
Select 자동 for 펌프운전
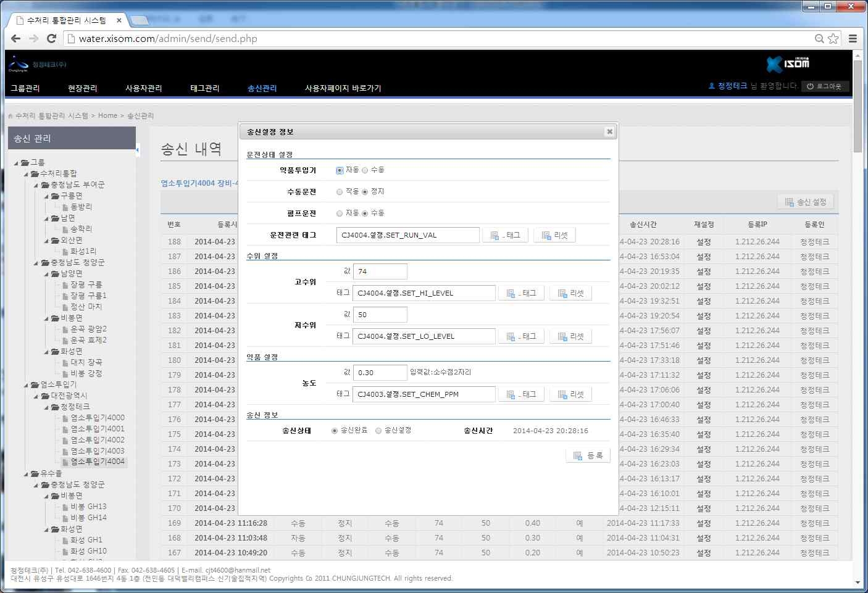(340, 214)
